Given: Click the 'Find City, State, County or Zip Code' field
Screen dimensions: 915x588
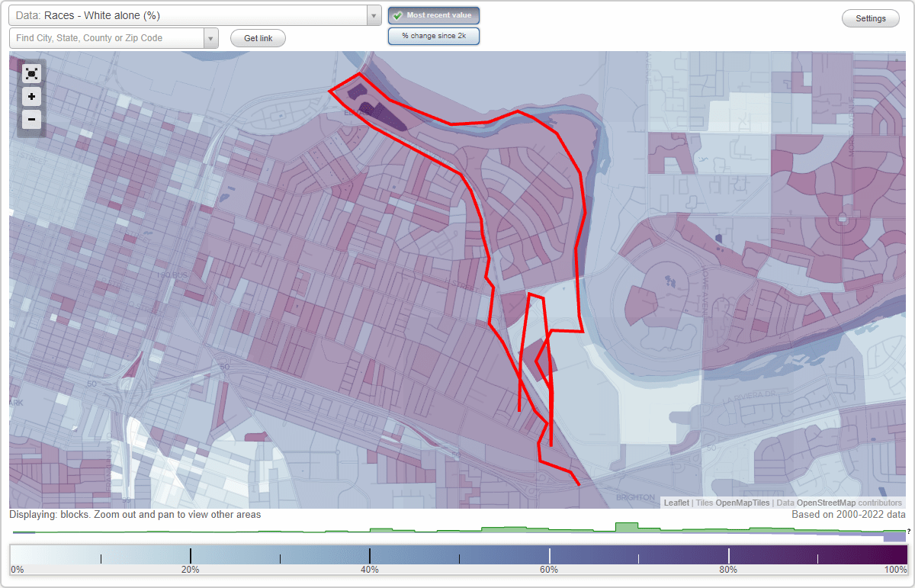Looking at the screenshot, I should 107,38.
